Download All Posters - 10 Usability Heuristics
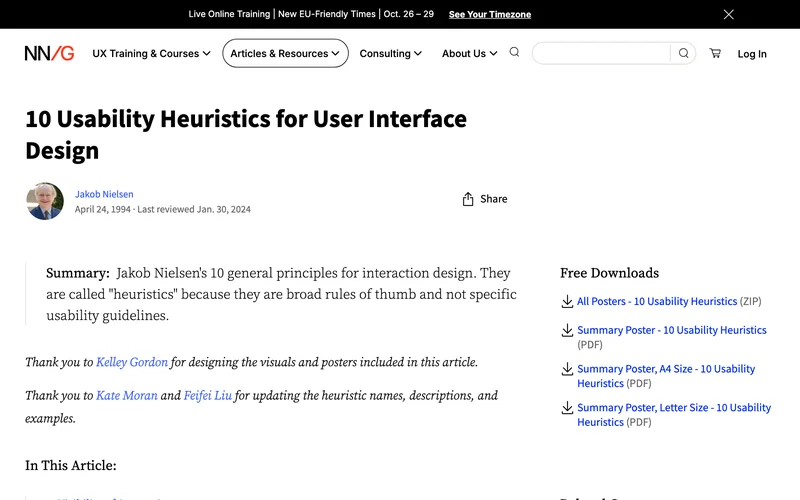800x500 pixels. (657, 302)
